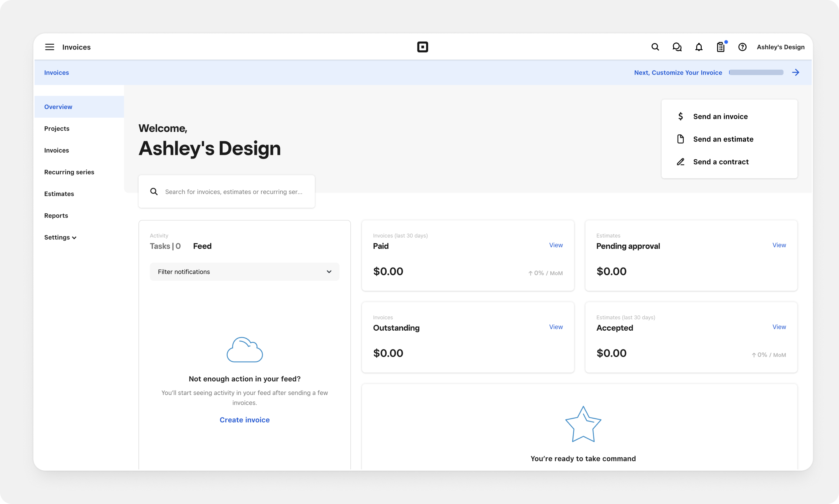Select the dollar icon next to Send an invoice
The image size is (839, 504).
[x=681, y=116]
